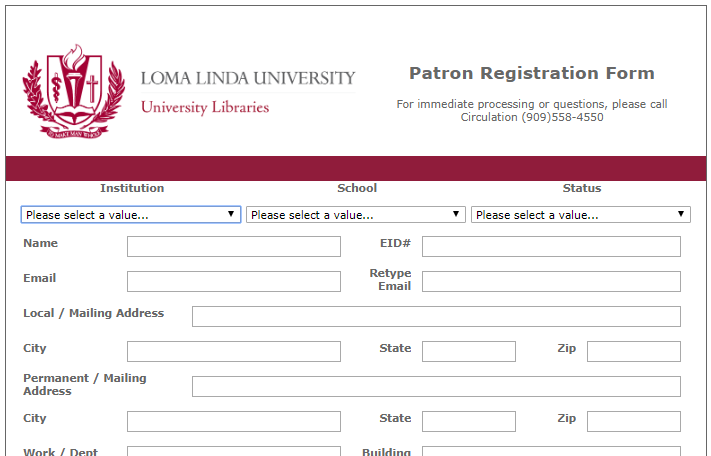
Task: Click the Name input field
Action: [x=233, y=247]
